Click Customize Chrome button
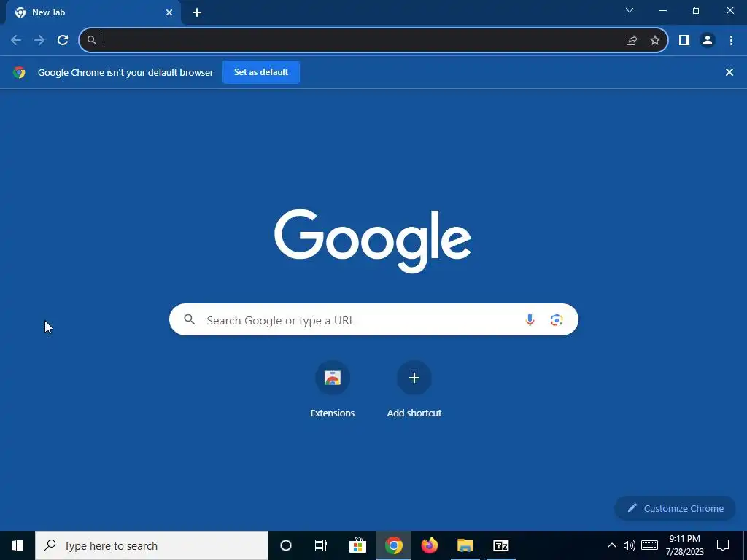Viewport: 747px width, 560px height. pyautogui.click(x=675, y=508)
